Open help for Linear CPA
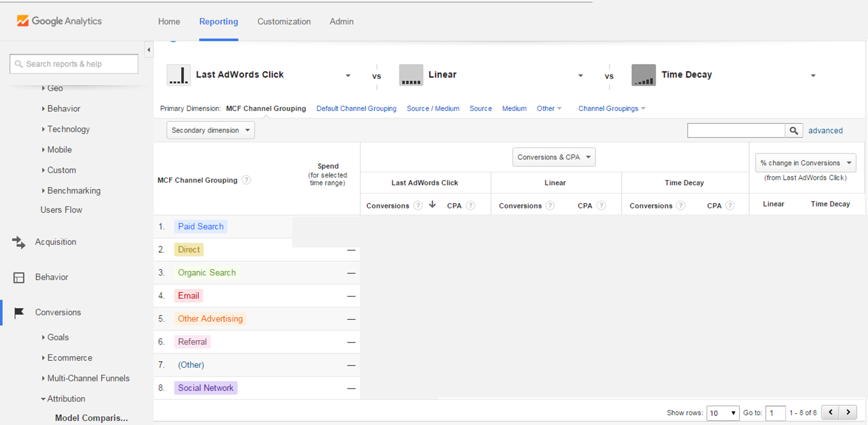Viewport: 868px width, 425px height. 601,206
